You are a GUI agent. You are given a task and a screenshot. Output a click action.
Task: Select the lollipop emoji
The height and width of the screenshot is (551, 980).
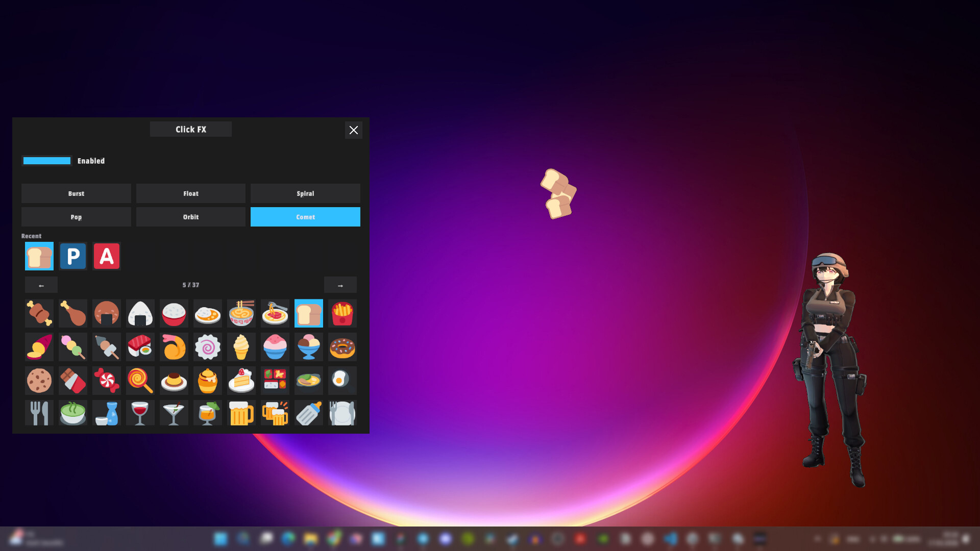140,381
